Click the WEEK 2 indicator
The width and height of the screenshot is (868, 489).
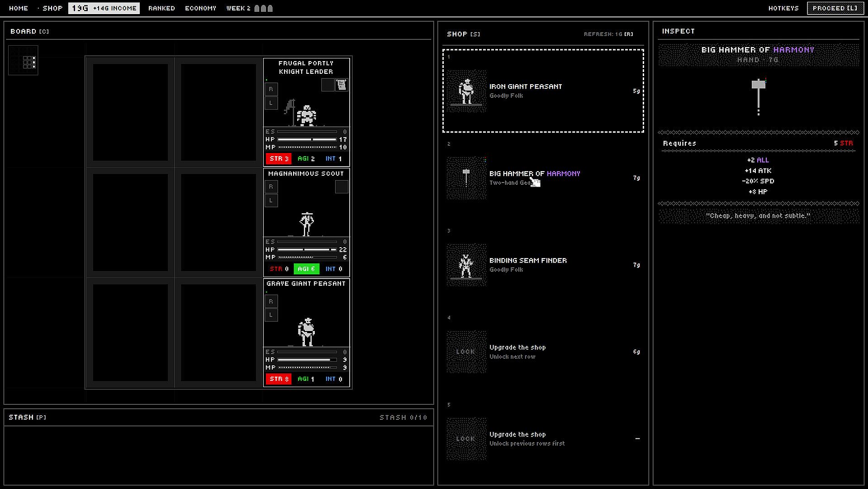[249, 8]
